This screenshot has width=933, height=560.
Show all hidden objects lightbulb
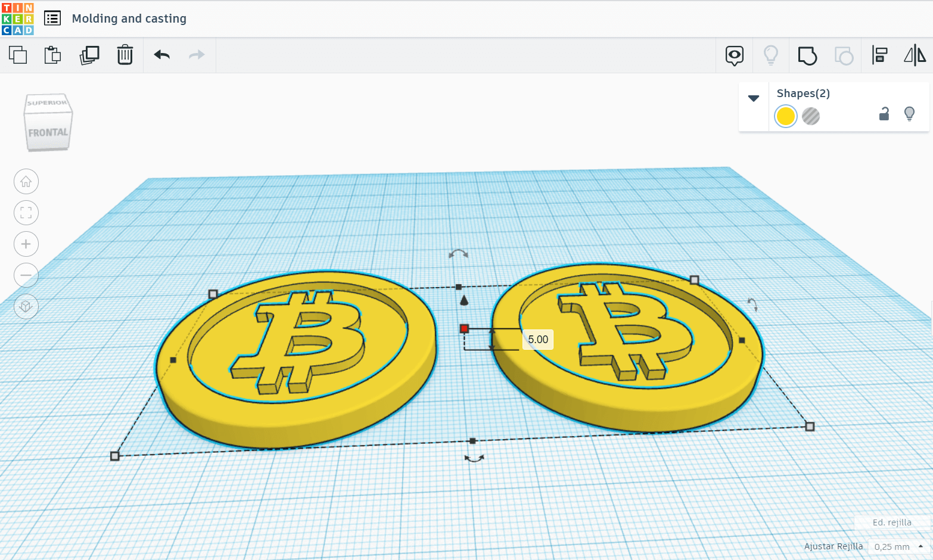771,55
